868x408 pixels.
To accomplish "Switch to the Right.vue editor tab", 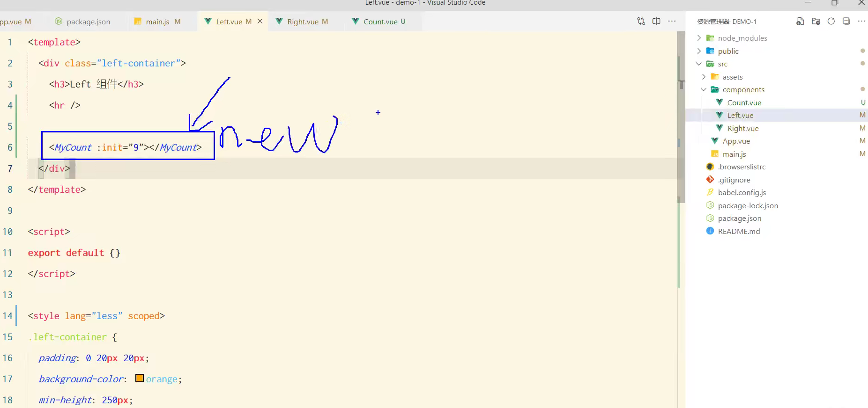I will 303,22.
